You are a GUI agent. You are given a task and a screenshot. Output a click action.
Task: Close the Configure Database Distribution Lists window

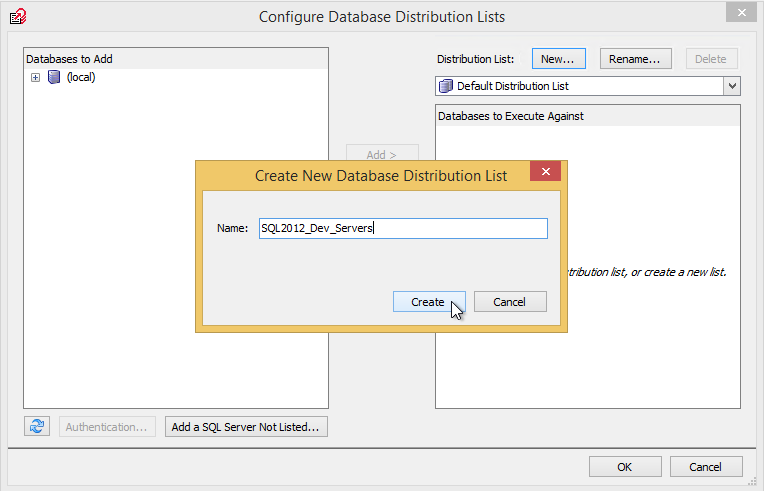click(x=740, y=13)
